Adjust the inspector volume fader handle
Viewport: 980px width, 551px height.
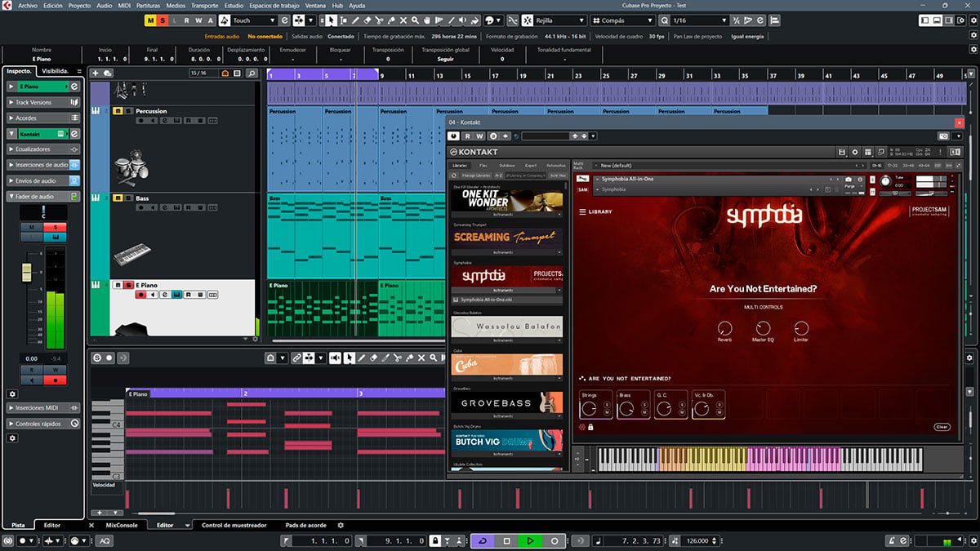[26, 271]
